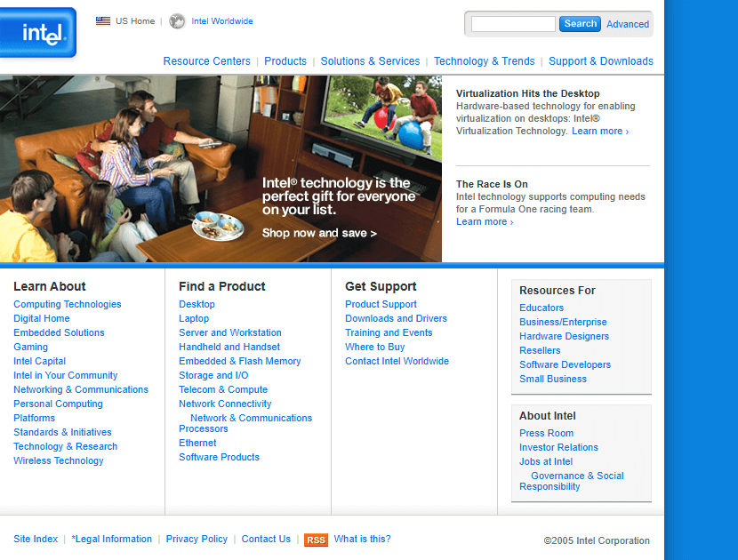
Task: Select Storage and I/O link
Action: 213,375
